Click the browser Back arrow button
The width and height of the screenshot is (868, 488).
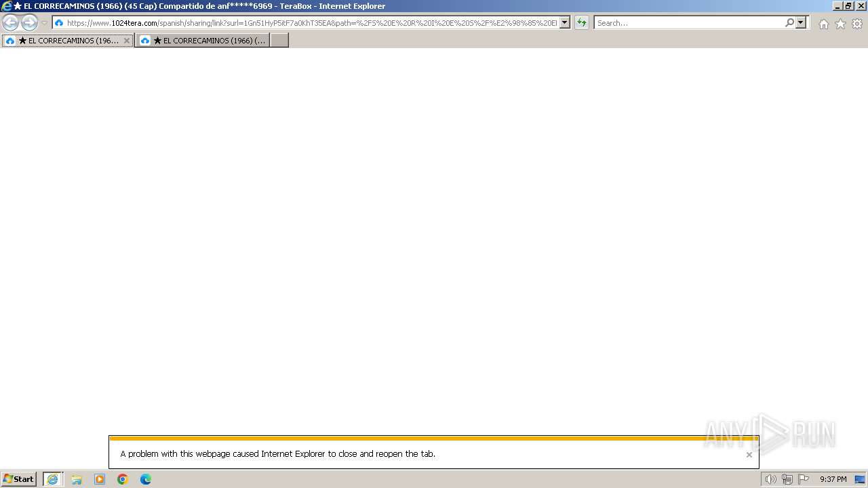pyautogui.click(x=10, y=22)
